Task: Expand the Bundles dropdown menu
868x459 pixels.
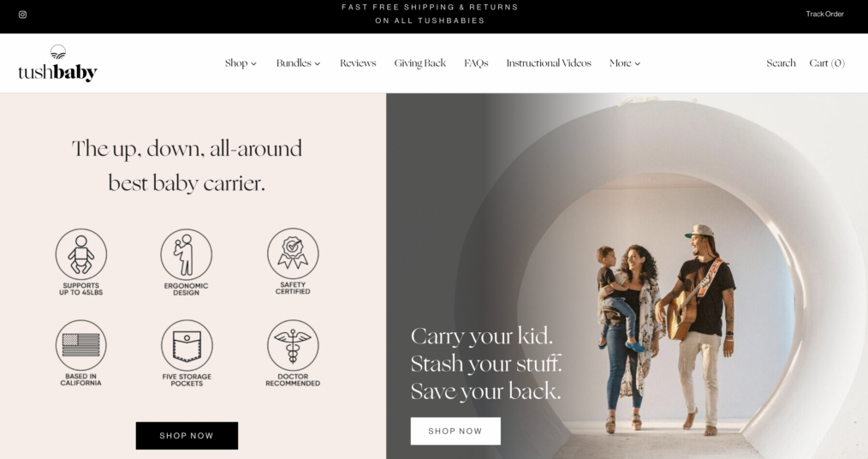Action: click(299, 63)
